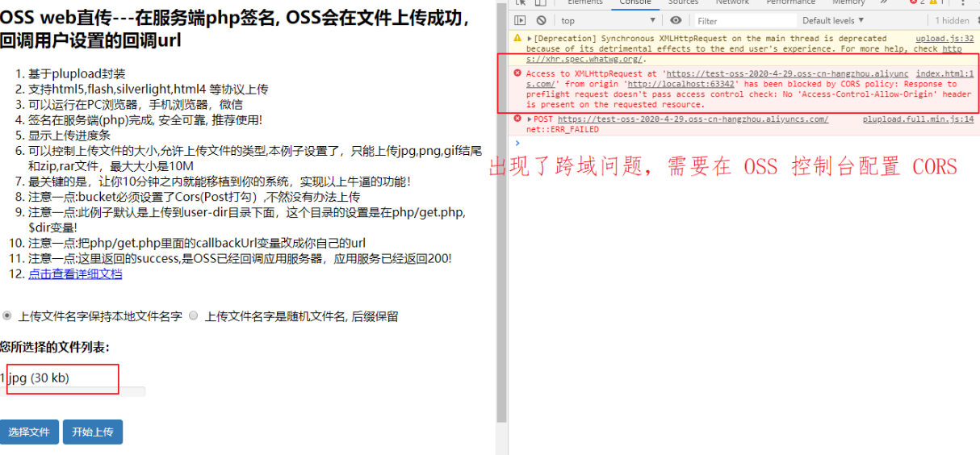The width and height of the screenshot is (980, 455).
Task: Click list item about returned success and 200
Action: point(240,258)
